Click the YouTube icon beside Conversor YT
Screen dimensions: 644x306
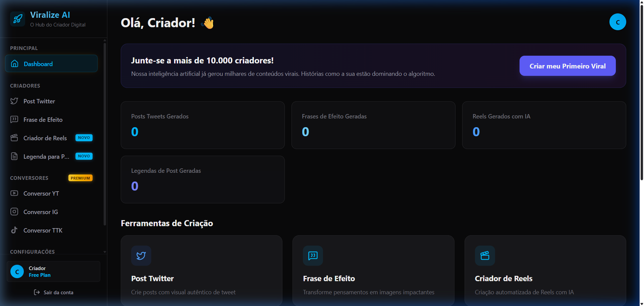point(14,193)
